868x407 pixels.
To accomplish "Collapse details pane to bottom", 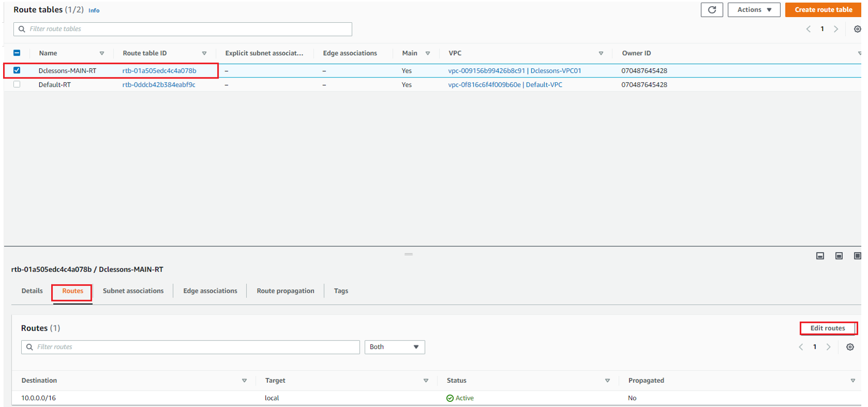I will 820,256.
